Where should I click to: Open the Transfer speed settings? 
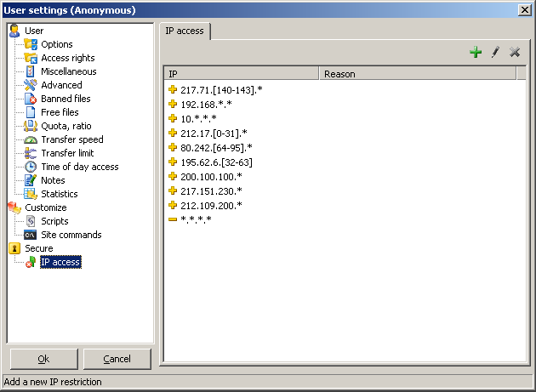pos(71,139)
